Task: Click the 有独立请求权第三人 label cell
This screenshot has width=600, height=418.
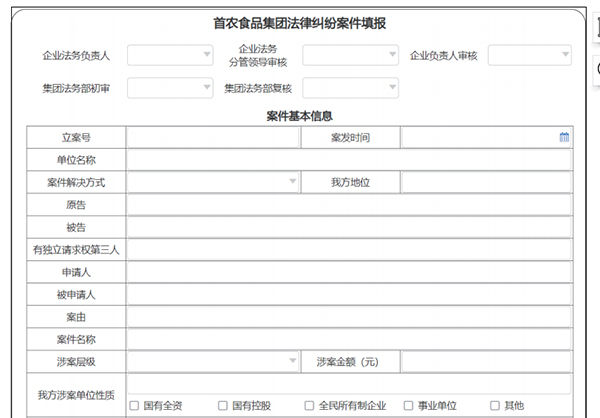Action: pyautogui.click(x=76, y=250)
